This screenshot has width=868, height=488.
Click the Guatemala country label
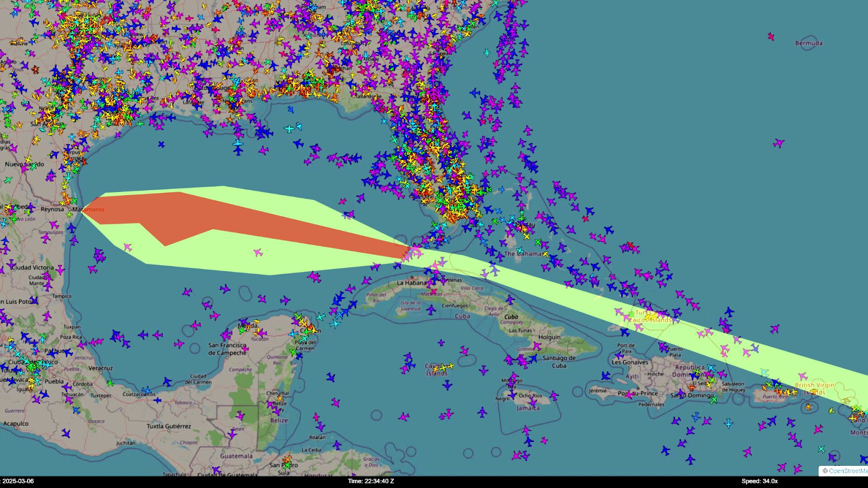(236, 456)
